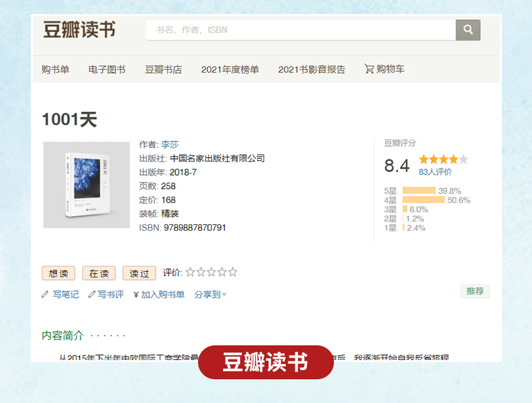Image resolution: width=532 pixels, height=403 pixels.
Task: Click the 加入购书单 yen icon
Action: [x=136, y=295]
